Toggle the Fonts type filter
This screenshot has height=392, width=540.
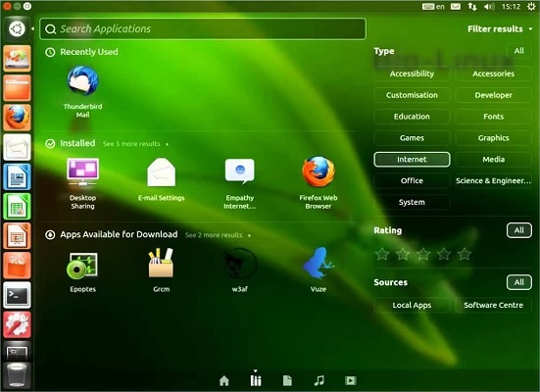pyautogui.click(x=494, y=117)
